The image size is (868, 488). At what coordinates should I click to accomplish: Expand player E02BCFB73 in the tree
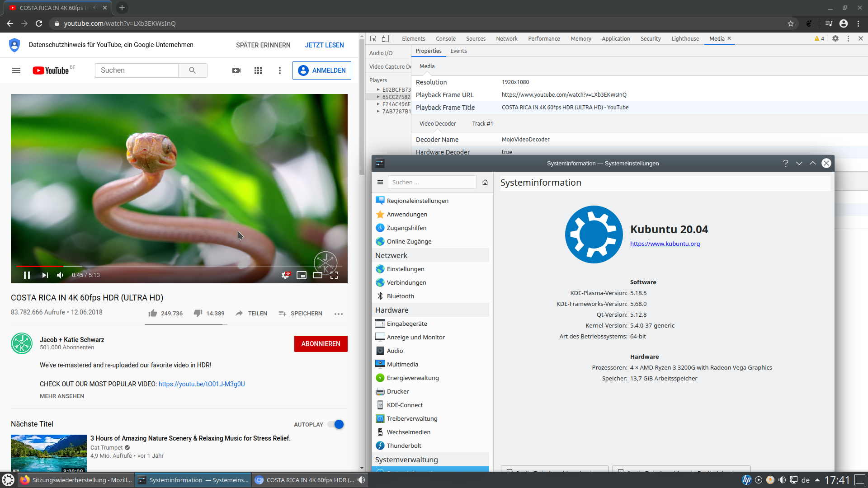378,89
